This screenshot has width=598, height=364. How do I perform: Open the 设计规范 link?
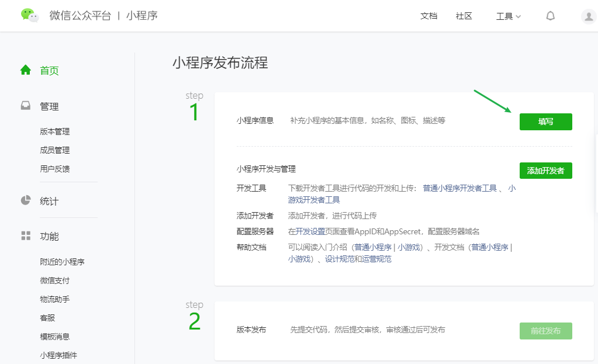click(340, 259)
